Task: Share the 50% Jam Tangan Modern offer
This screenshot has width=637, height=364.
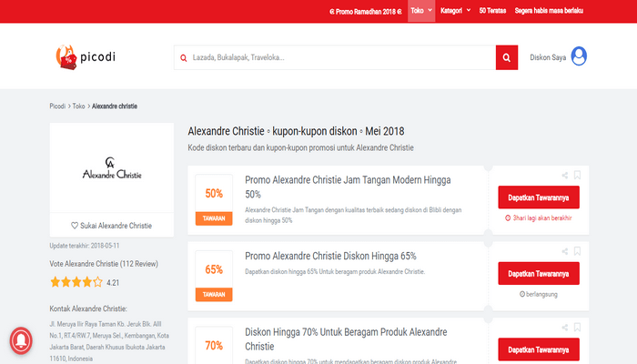Action: 565,175
